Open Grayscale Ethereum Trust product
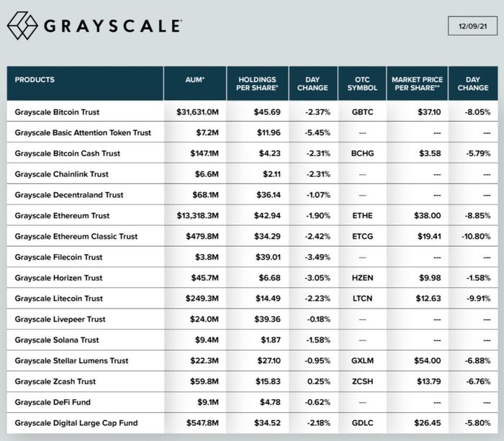 tap(62, 216)
